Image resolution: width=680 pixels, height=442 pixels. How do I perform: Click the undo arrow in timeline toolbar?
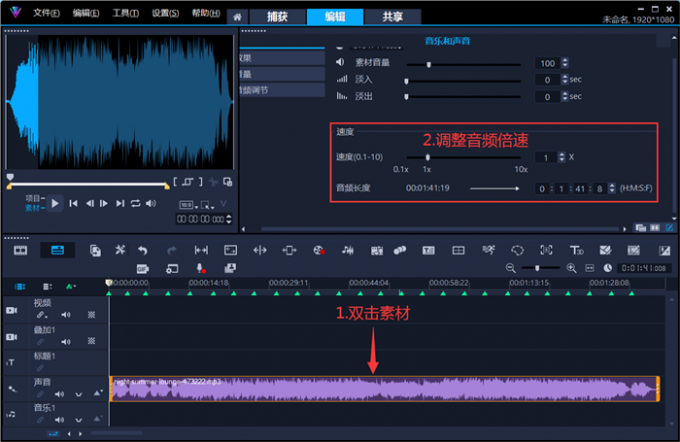pyautogui.click(x=142, y=250)
